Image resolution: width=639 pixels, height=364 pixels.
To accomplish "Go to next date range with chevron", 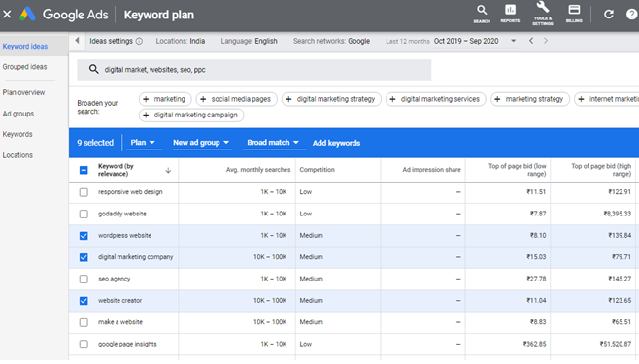I will pyautogui.click(x=545, y=41).
